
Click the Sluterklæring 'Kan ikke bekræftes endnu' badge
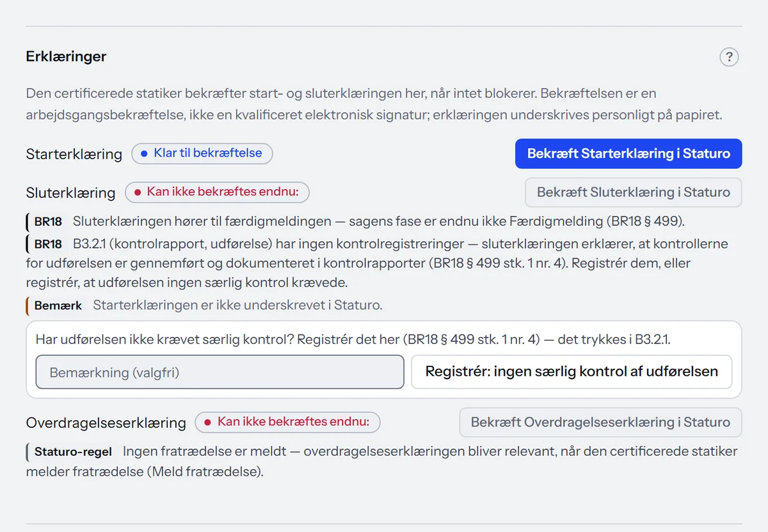pos(217,192)
